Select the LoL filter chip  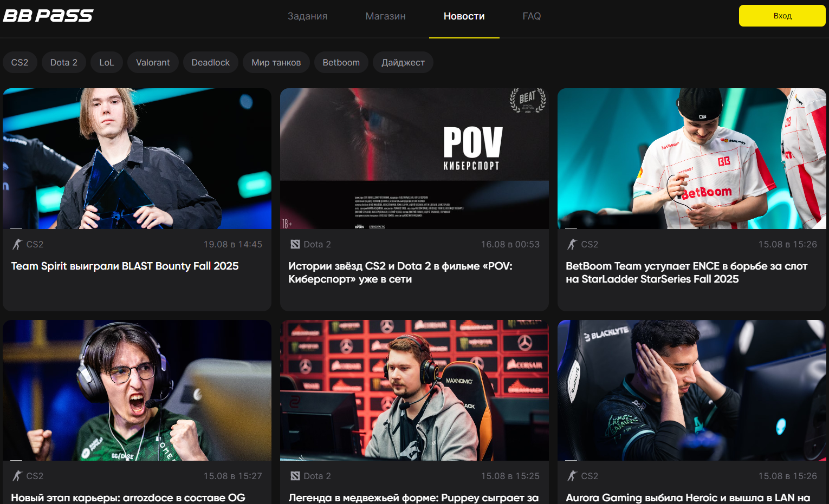pos(107,62)
